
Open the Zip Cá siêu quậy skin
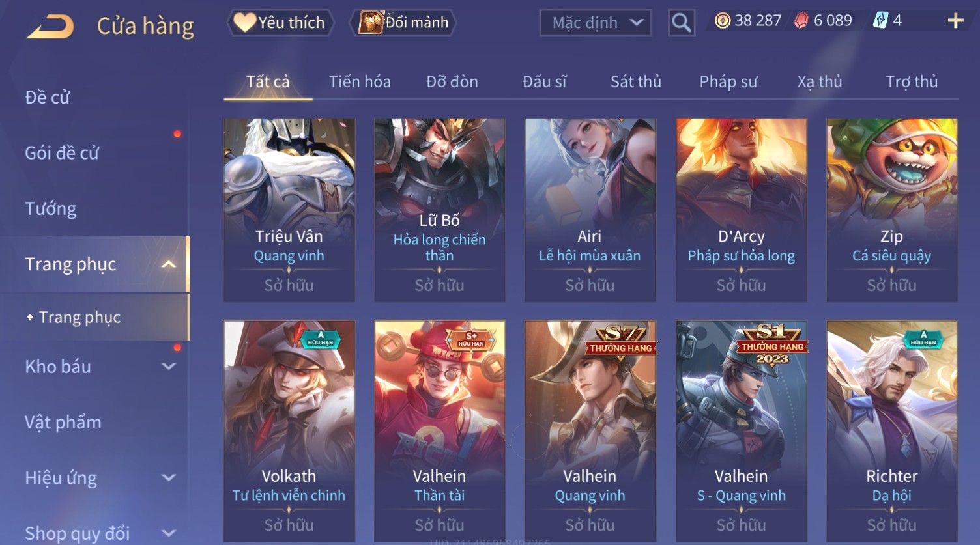(892, 210)
